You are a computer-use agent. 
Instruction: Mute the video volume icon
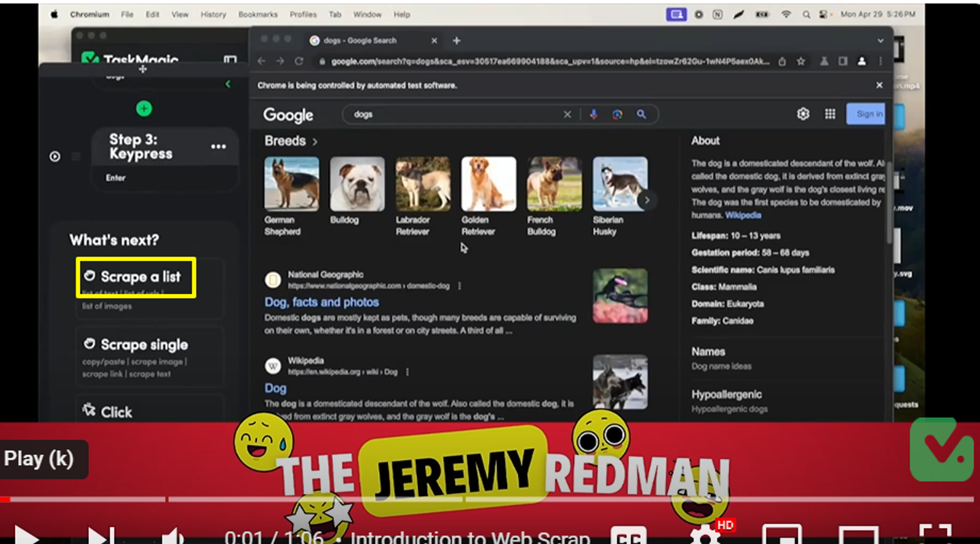172,536
